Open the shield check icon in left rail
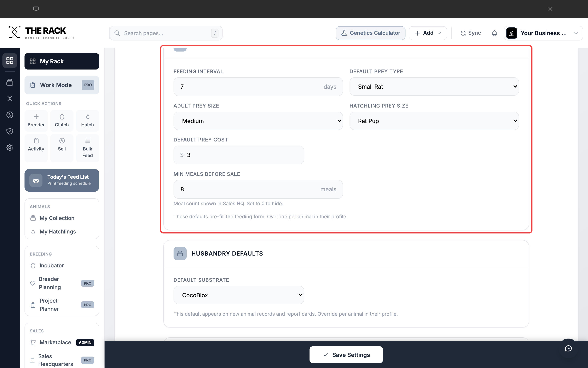The image size is (588, 368). 10,131
